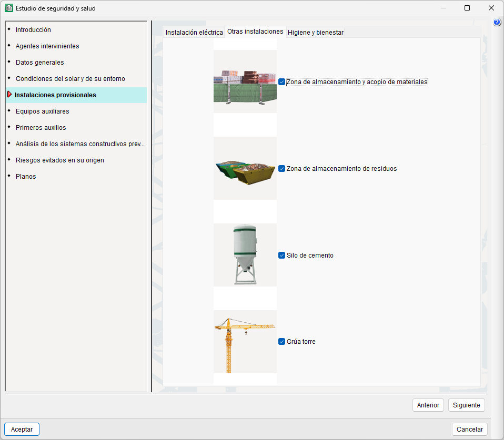504x440 pixels.
Task: Close the Estudio de seguridad y salud window
Action: tap(491, 8)
